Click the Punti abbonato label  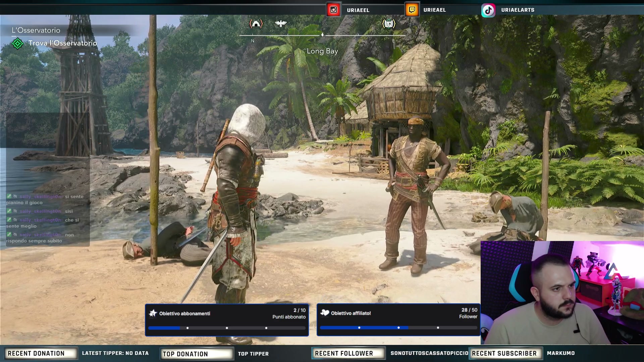click(289, 317)
